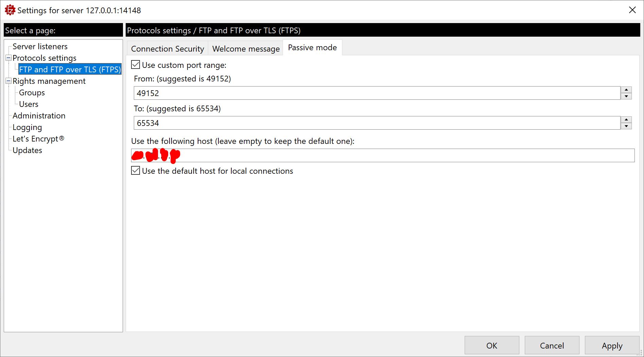Click the Apply button
The image size is (644, 357).
tap(612, 345)
